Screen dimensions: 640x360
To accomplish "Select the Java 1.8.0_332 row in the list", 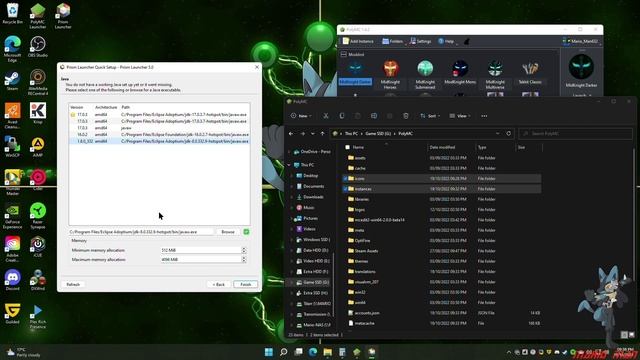I will coord(159,141).
